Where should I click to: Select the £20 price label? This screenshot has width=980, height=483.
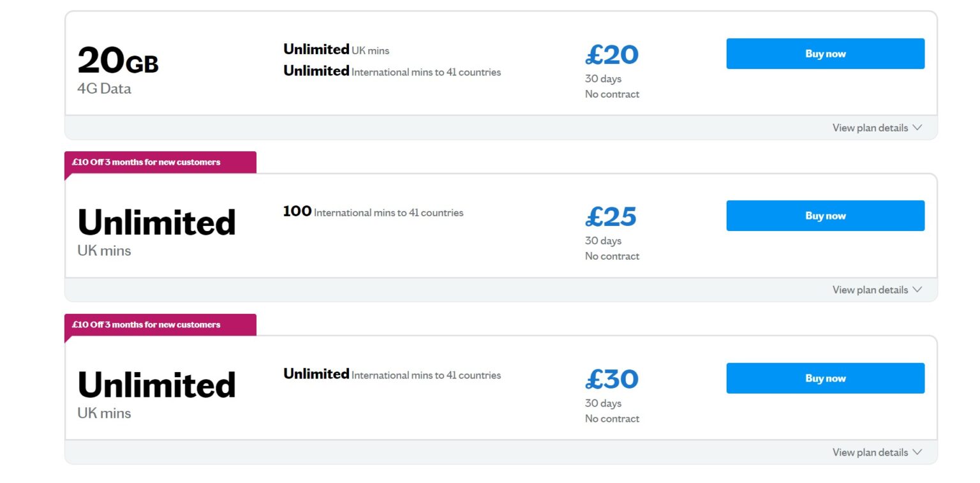(611, 56)
